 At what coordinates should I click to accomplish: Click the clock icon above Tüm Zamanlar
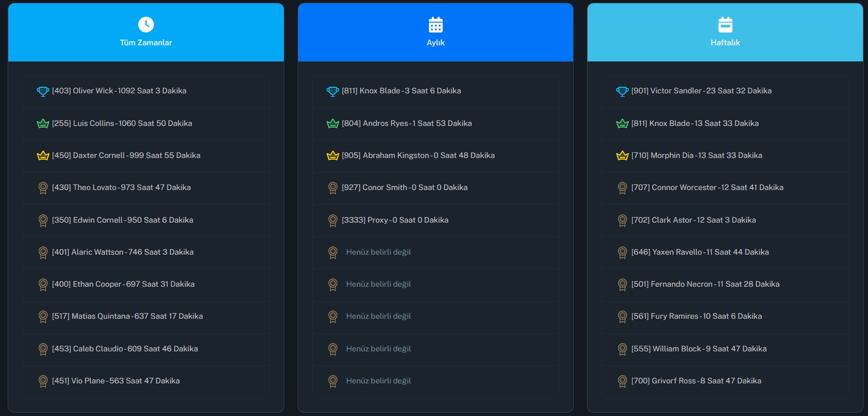pyautogui.click(x=146, y=24)
